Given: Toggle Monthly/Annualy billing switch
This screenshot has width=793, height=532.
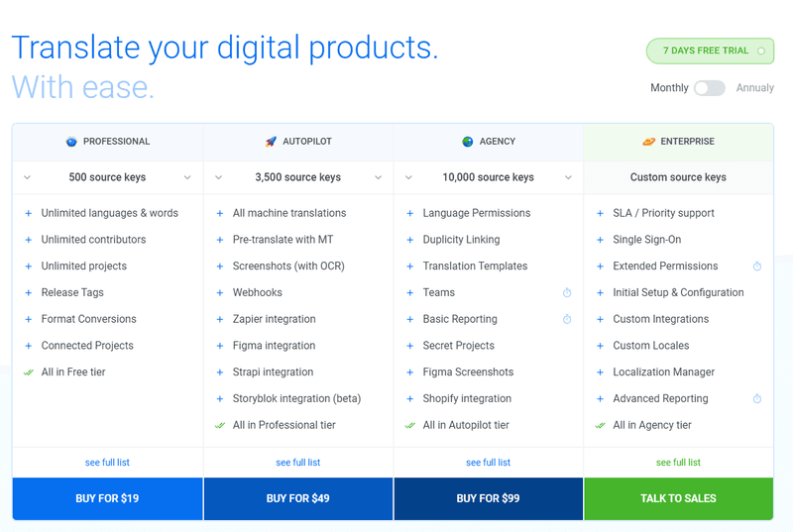Looking at the screenshot, I should [709, 88].
